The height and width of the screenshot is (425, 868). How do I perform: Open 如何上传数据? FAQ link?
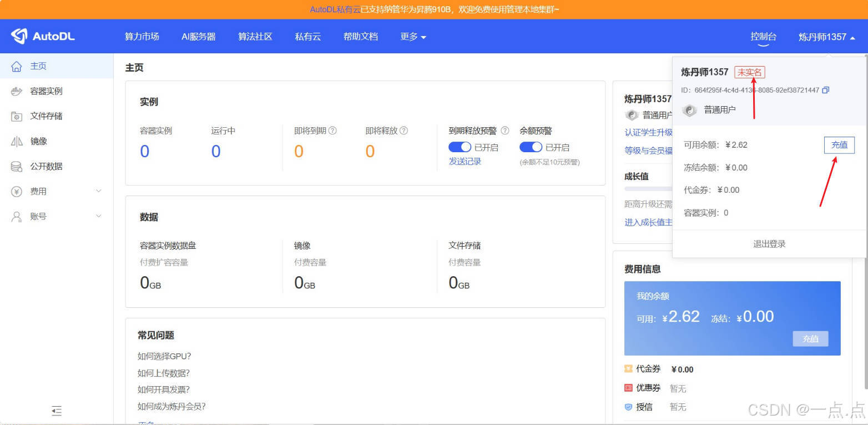(x=164, y=373)
